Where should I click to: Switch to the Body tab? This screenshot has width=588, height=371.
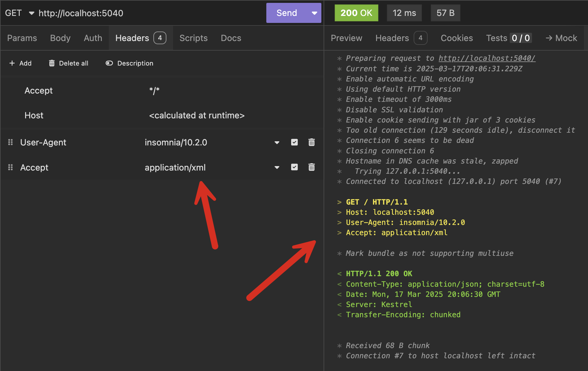60,38
